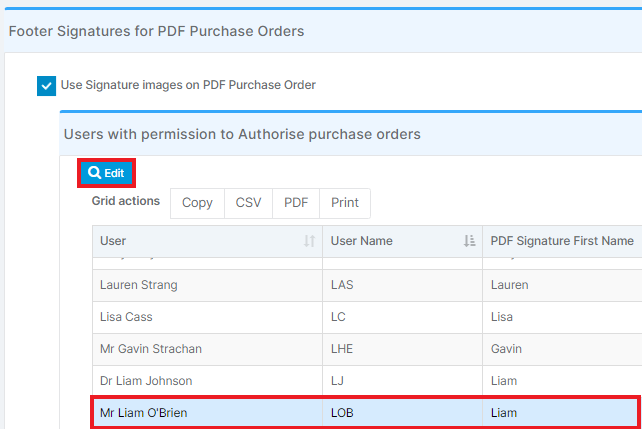Click the LOB user name cell
The height and width of the screenshot is (429, 642).
click(402, 413)
